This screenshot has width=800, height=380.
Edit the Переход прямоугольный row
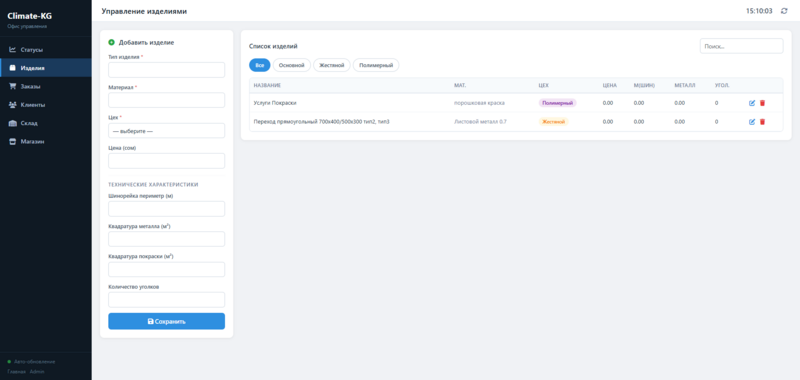point(752,122)
